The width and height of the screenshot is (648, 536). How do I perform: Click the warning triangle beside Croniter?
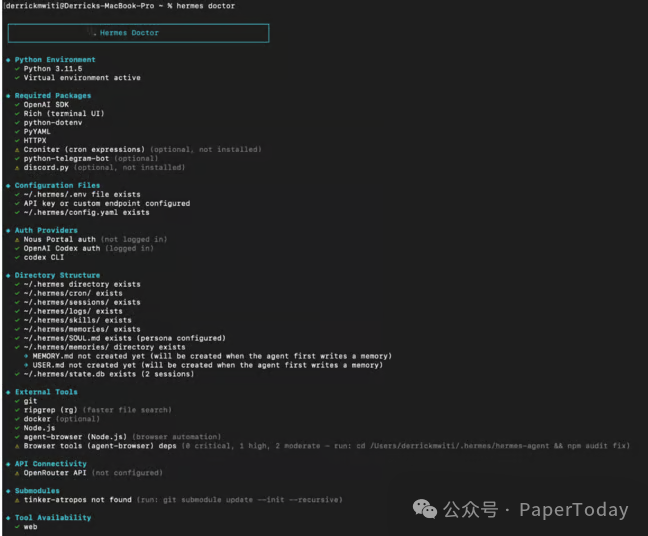tap(17, 150)
